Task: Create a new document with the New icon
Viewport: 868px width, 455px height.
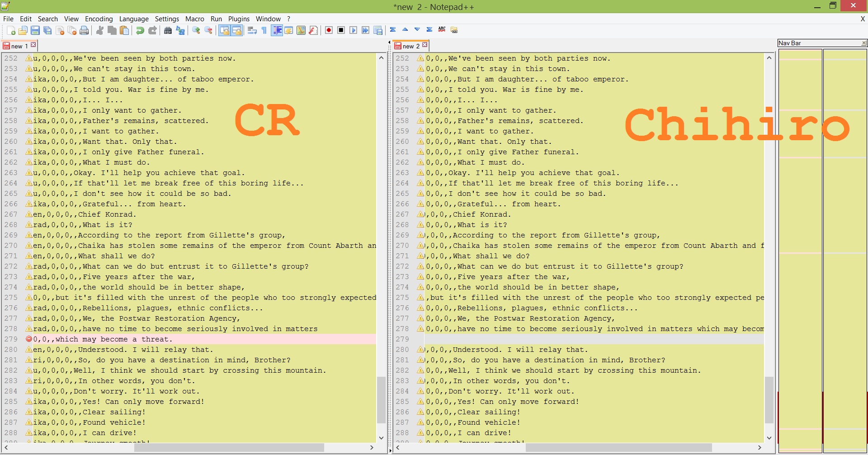Action: point(11,30)
